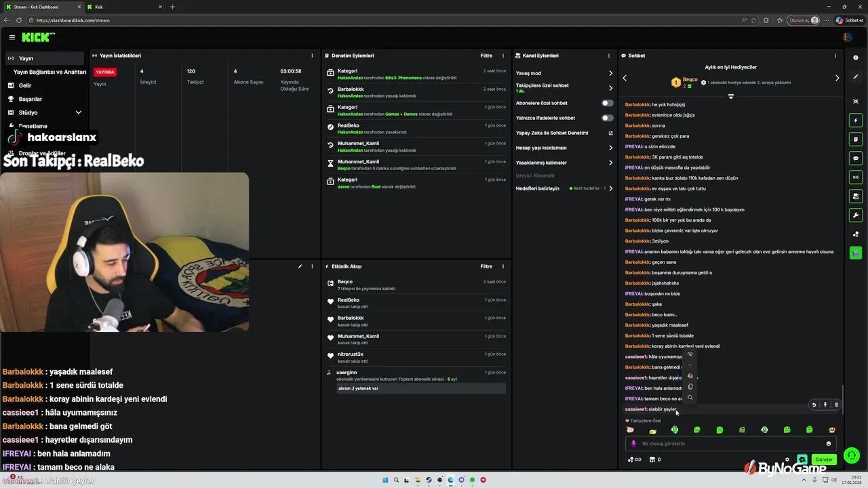Click the green headset support button
The width and height of the screenshot is (868, 488).
852,455
